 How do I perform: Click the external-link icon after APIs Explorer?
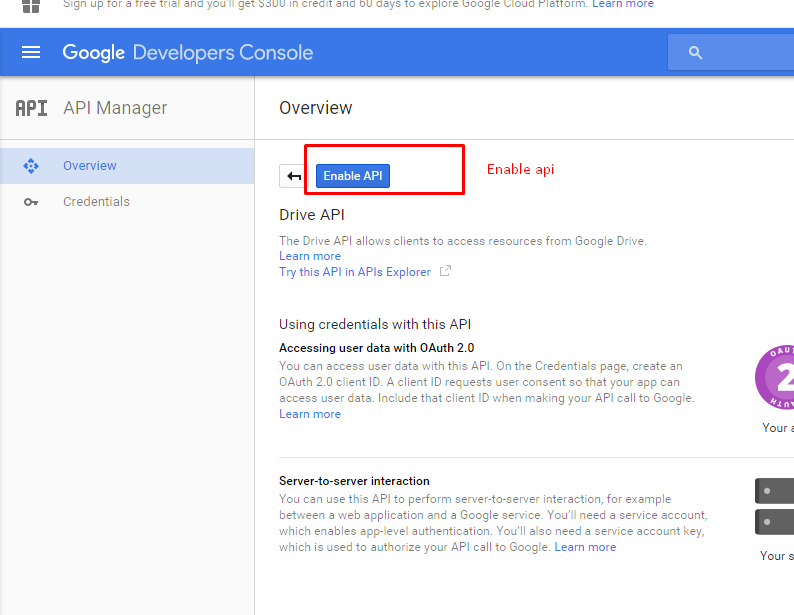(445, 271)
